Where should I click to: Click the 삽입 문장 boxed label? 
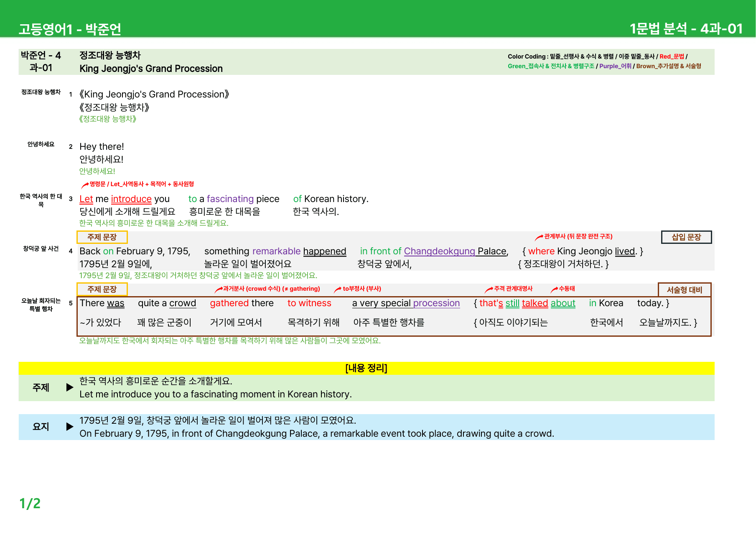tap(686, 237)
